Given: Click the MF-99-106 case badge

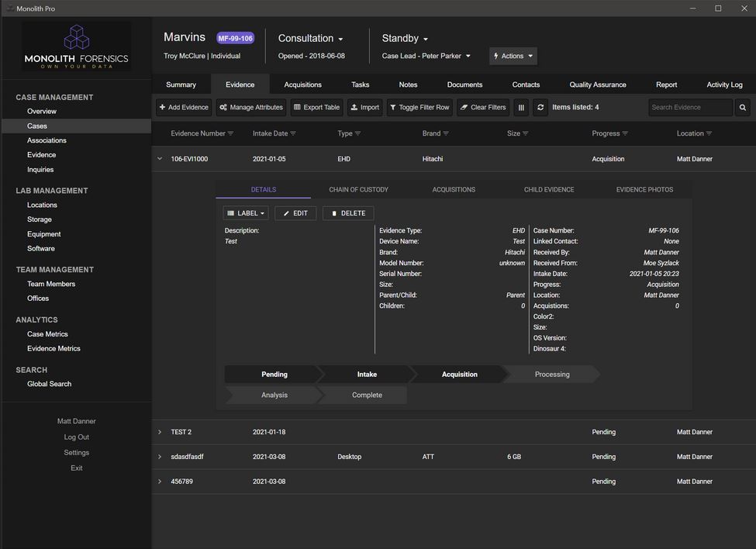Looking at the screenshot, I should point(235,38).
